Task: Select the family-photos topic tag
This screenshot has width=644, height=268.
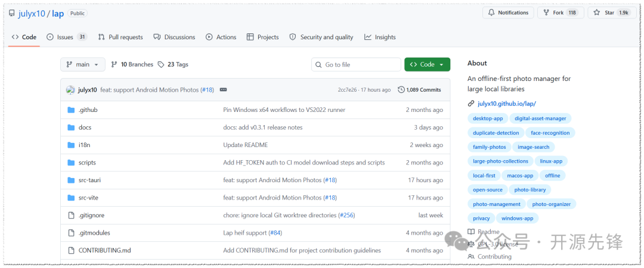Action: 489,147
